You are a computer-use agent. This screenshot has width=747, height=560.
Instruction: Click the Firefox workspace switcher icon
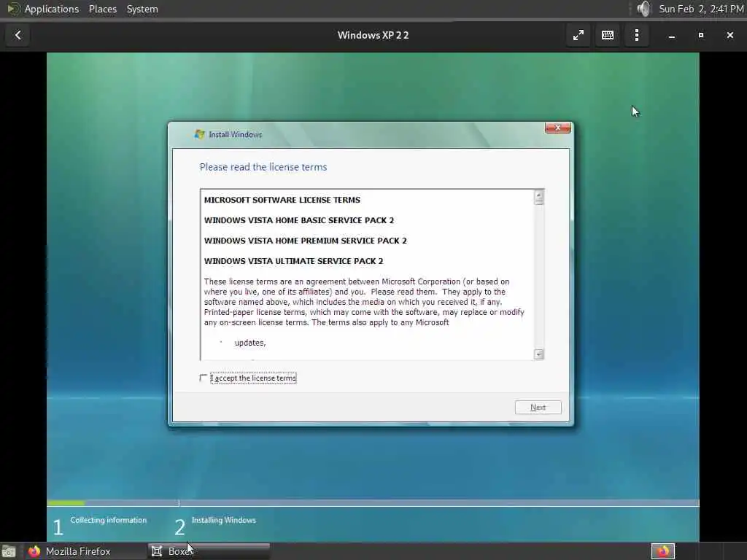tap(663, 551)
